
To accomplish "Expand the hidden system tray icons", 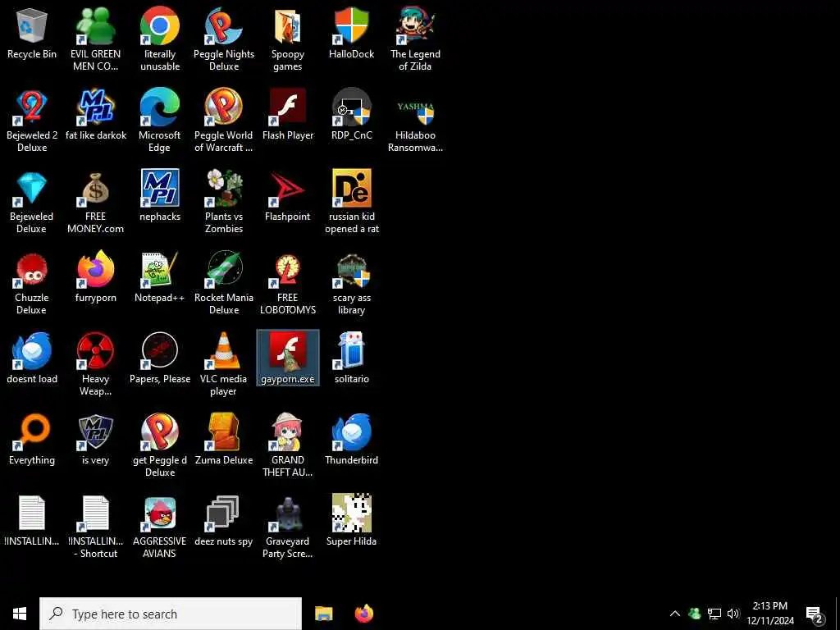I will (x=675, y=614).
